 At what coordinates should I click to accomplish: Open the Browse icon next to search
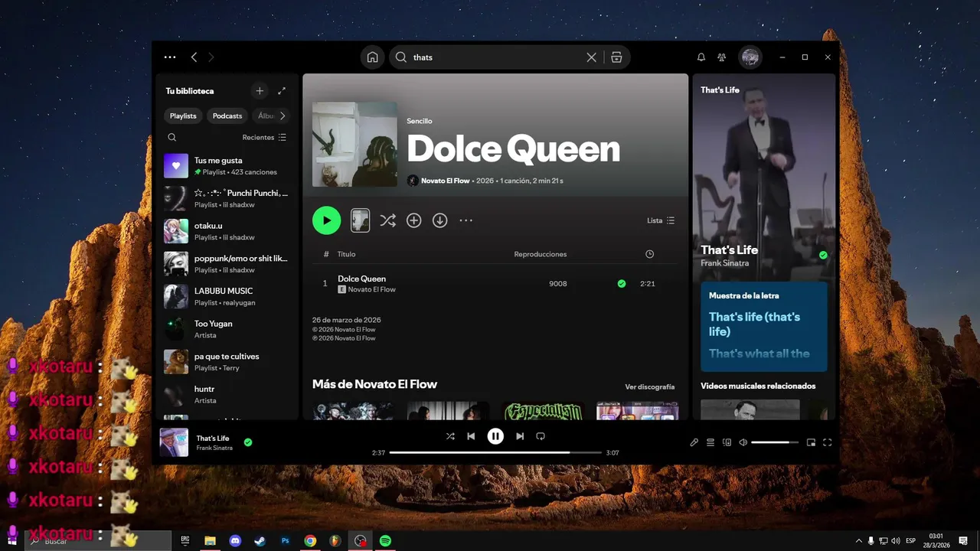coord(616,57)
